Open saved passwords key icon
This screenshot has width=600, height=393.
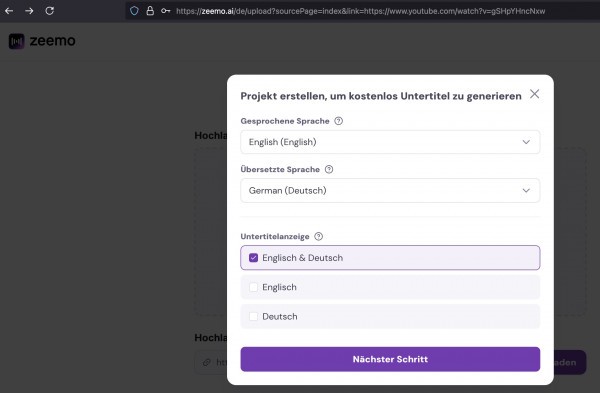pos(165,11)
